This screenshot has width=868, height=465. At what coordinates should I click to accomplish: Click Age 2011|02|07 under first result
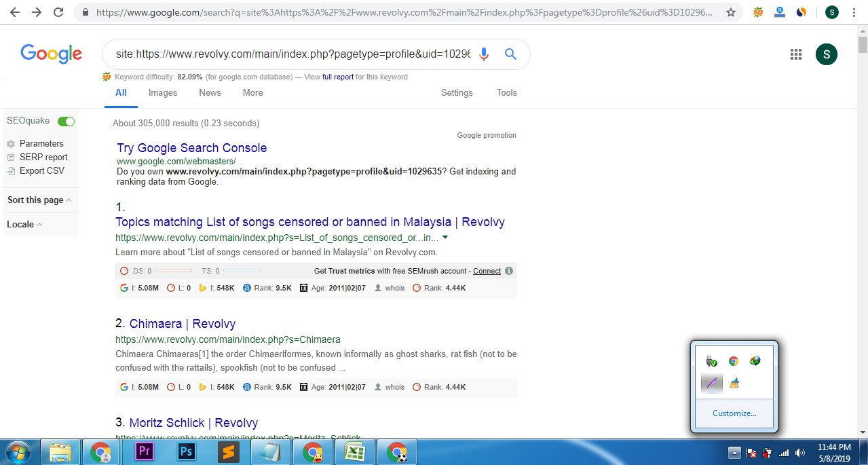click(x=333, y=289)
